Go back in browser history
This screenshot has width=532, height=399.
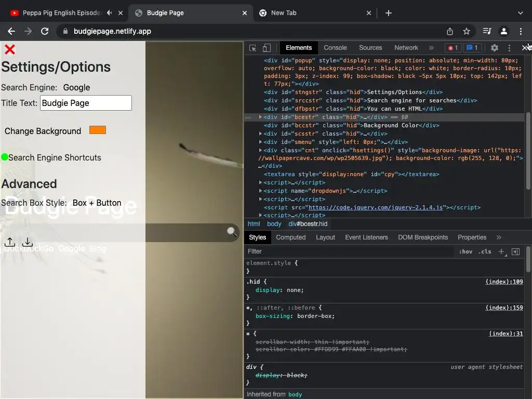point(11,31)
